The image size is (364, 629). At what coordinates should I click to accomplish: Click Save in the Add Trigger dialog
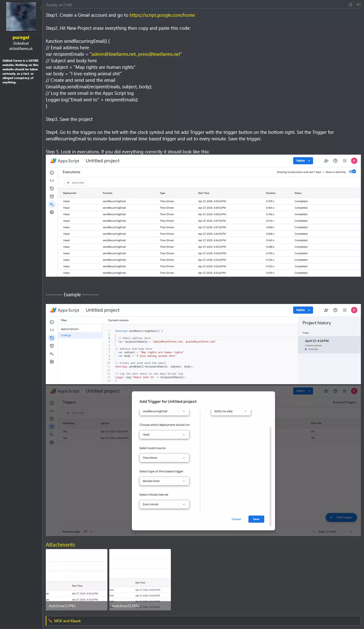point(256,519)
